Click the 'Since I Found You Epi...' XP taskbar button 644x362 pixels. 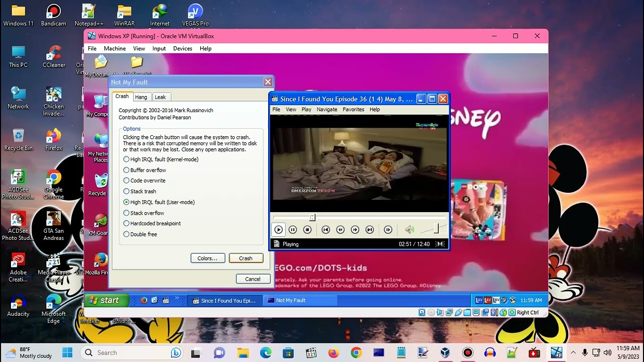[x=225, y=300]
